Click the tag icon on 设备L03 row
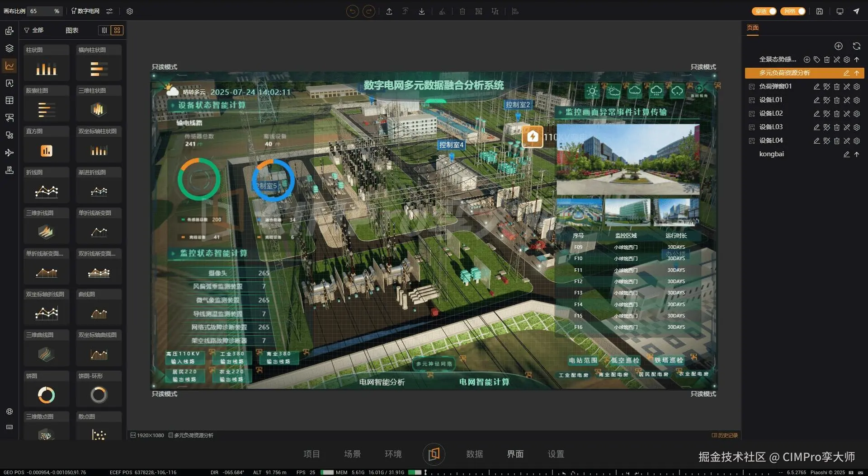Image resolution: width=868 pixels, height=476 pixels. (x=826, y=127)
